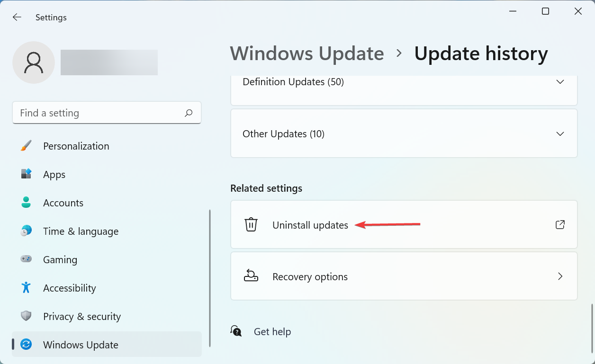Click the Uninstall updates trash icon
Image resolution: width=595 pixels, height=364 pixels.
[251, 224]
